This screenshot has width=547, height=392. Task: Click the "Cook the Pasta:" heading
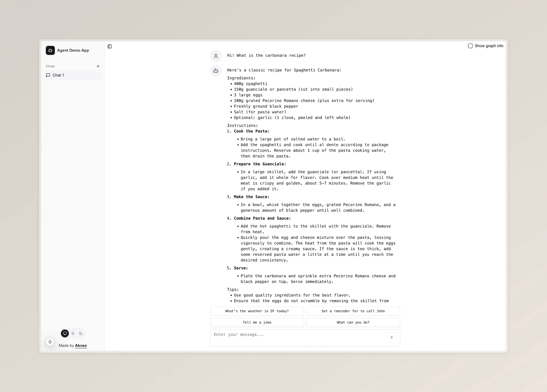tap(252, 131)
